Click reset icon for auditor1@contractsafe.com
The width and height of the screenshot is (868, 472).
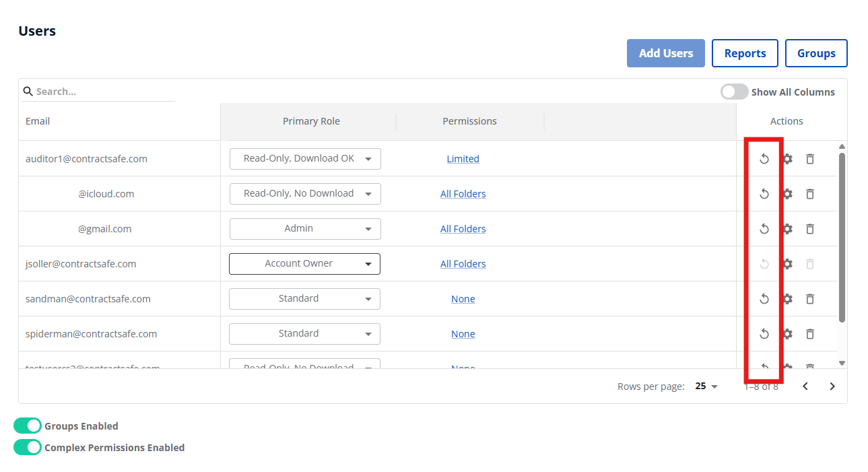[764, 159]
